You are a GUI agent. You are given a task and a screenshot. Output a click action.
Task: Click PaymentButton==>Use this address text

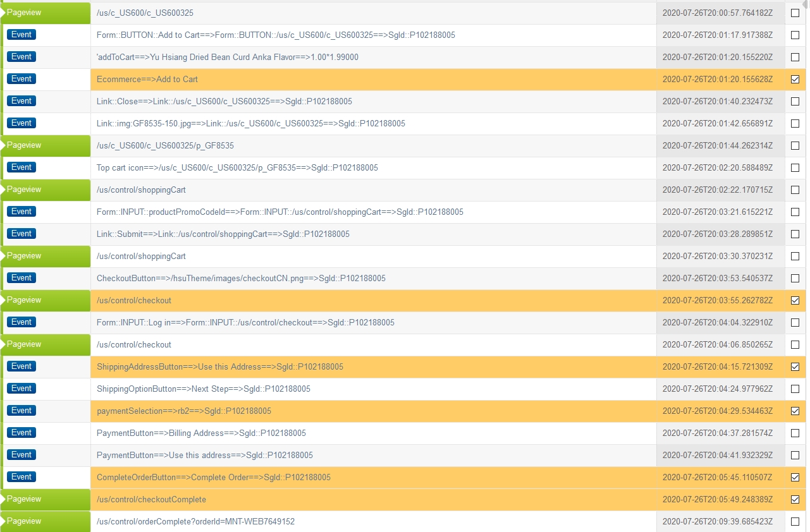[x=205, y=456]
